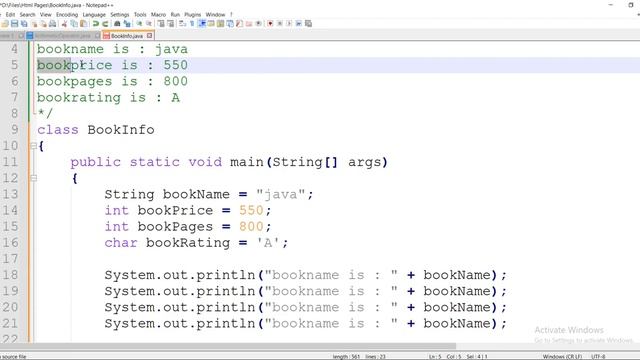This screenshot has width=640, height=360.
Task: Open the Window menu
Action: pos(215,15)
